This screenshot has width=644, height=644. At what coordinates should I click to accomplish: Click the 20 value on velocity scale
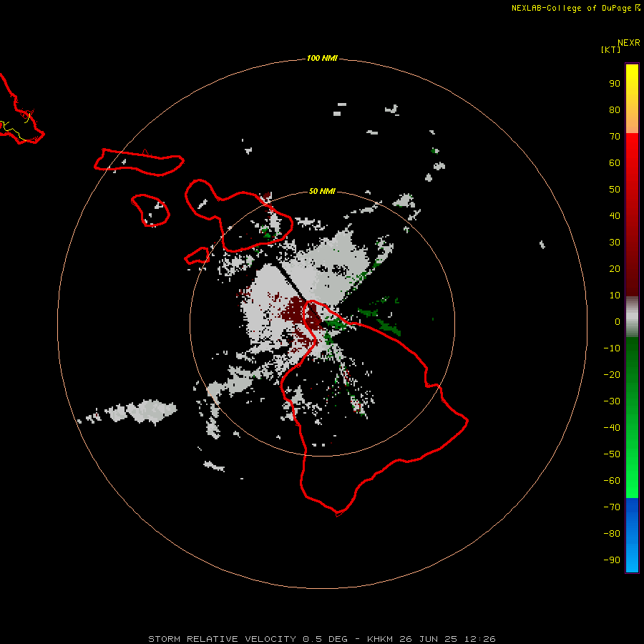click(615, 269)
